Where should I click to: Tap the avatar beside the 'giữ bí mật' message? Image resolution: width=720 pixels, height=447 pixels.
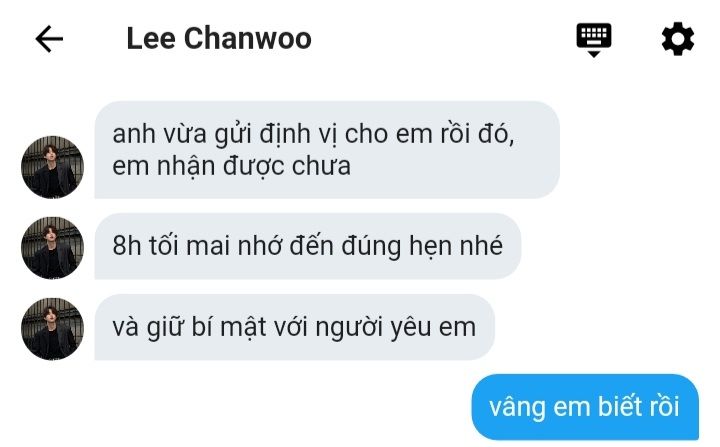pos(52,328)
